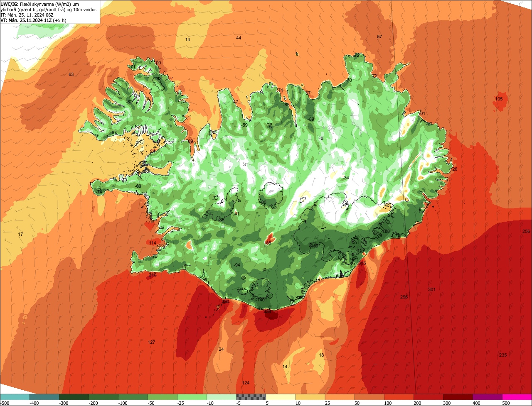Click the map value '126' off the east coast
This screenshot has height=406, width=532.
click(453, 169)
